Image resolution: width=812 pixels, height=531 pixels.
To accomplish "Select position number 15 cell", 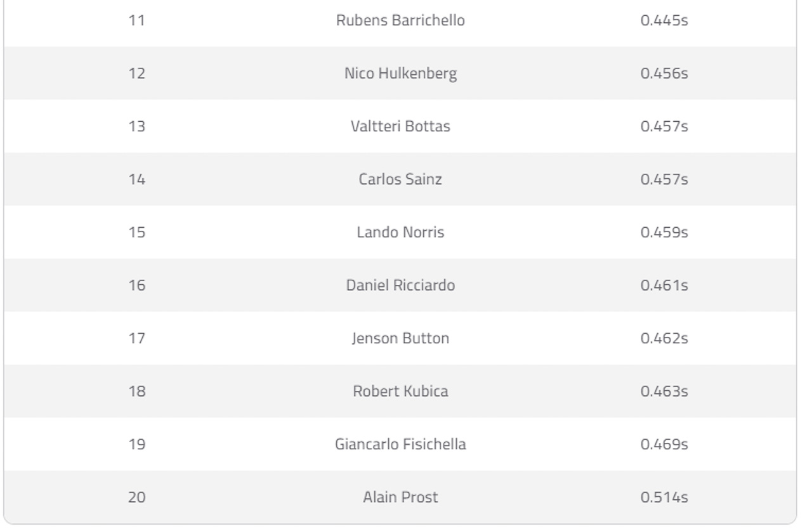I will [x=137, y=232].
